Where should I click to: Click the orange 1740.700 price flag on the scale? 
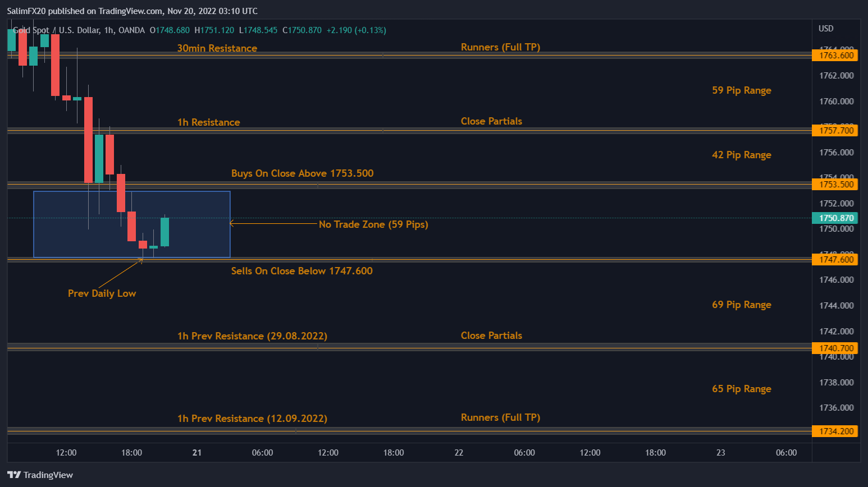coord(835,348)
